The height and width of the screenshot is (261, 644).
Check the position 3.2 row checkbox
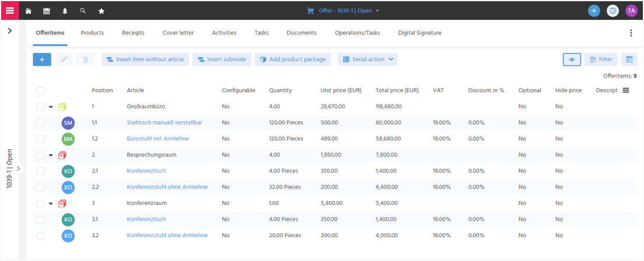coord(41,236)
